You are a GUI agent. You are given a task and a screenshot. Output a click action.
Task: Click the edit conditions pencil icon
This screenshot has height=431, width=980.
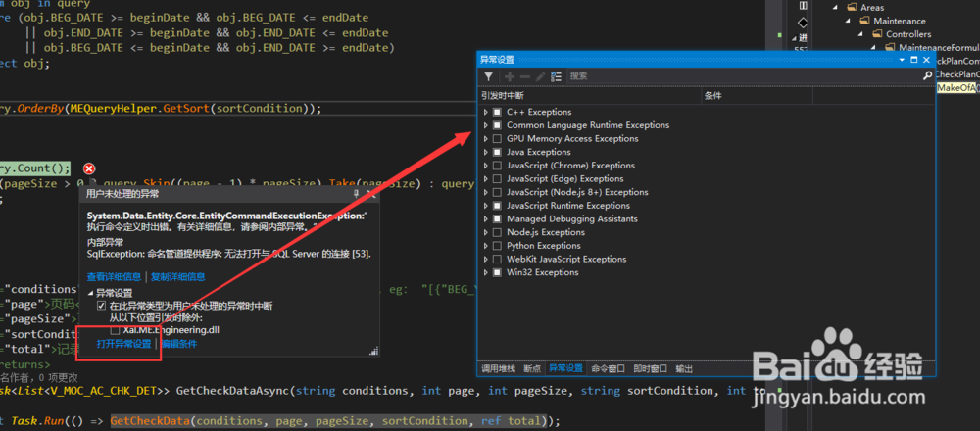pyautogui.click(x=540, y=75)
